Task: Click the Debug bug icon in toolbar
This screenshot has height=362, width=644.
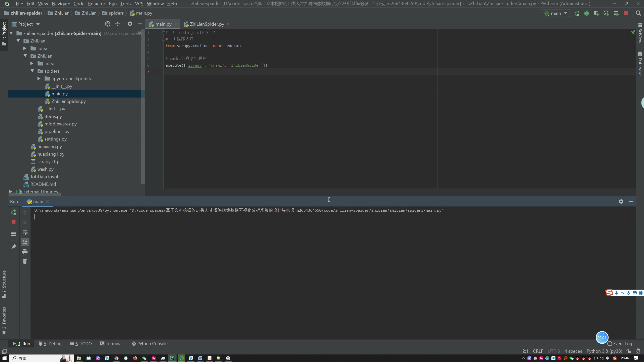Action: [x=587, y=13]
